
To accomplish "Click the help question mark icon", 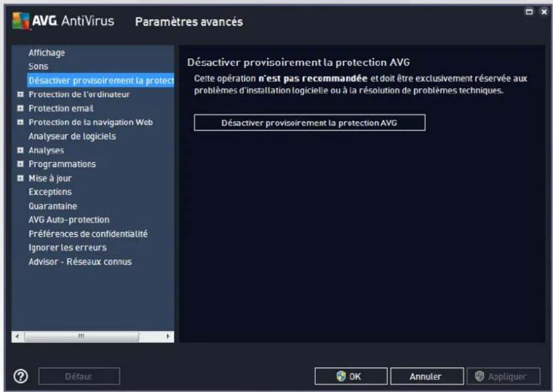I will click(21, 376).
